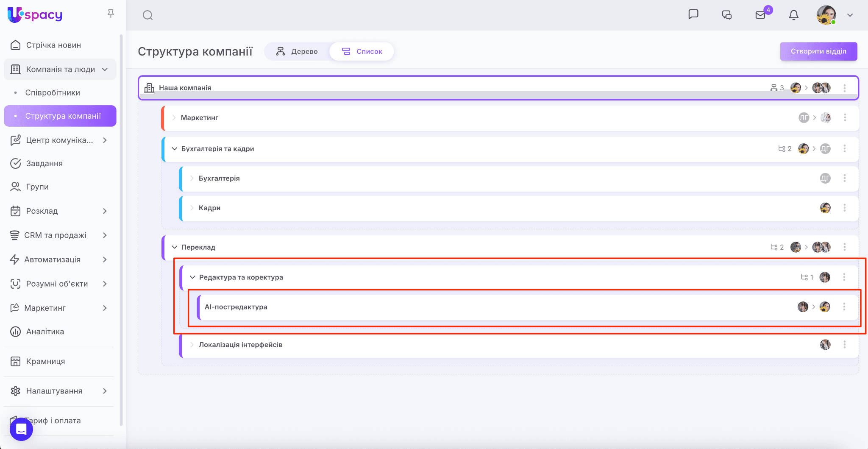Switch to Список view
The height and width of the screenshot is (449, 868).
[362, 51]
